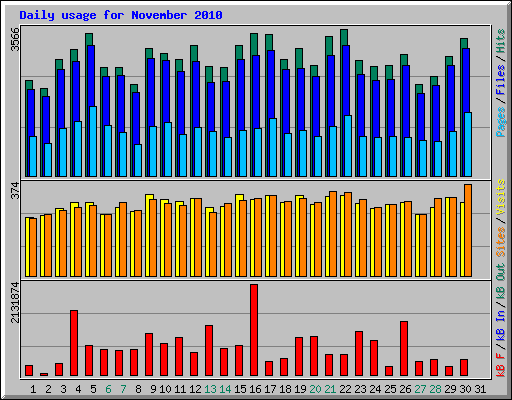
Task: Select day label 24 on x-axis
Action: pyautogui.click(x=375, y=389)
